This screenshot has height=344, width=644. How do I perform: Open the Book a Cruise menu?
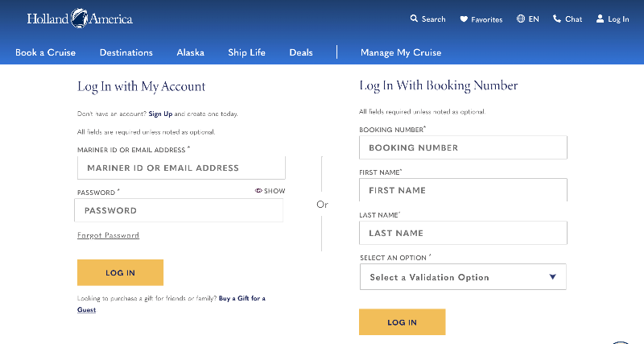tap(46, 52)
